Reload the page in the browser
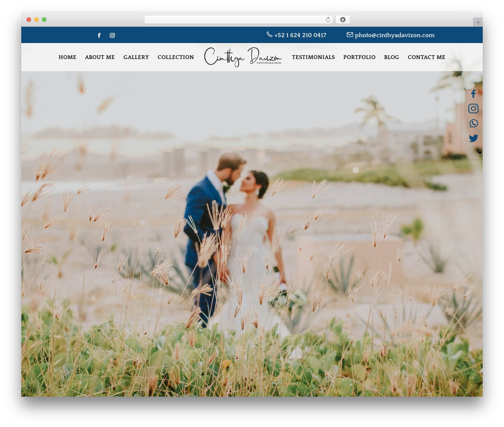 click(328, 20)
